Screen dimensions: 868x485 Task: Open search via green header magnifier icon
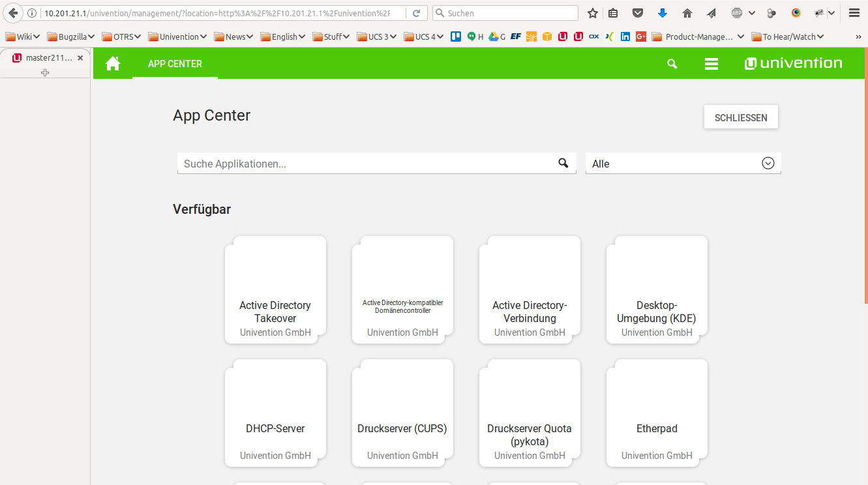pos(672,64)
